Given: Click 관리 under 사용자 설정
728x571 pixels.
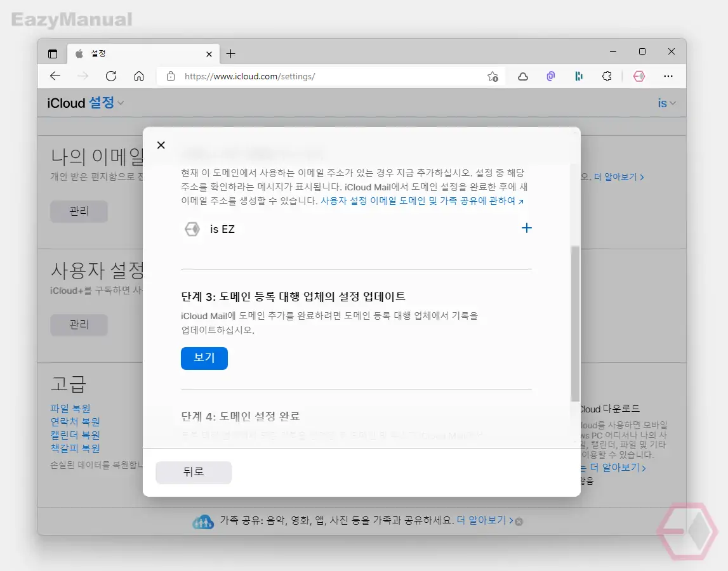Looking at the screenshot, I should [x=79, y=324].
